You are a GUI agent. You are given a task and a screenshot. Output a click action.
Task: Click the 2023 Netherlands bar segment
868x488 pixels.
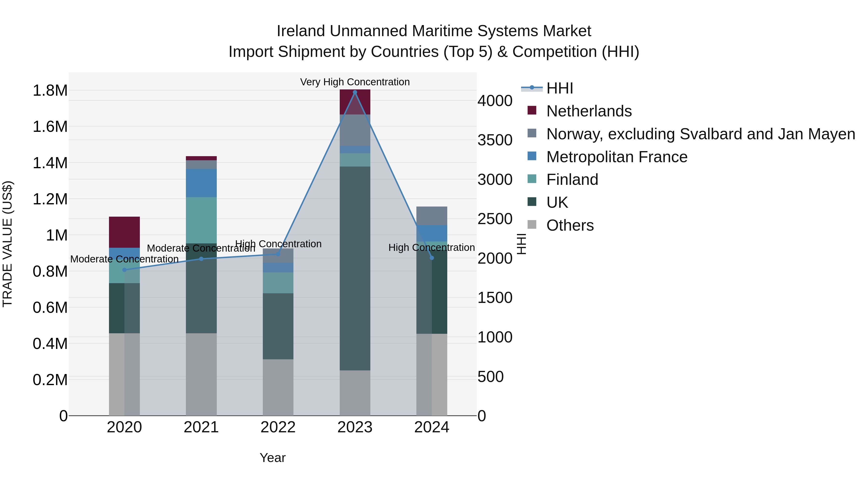pyautogui.click(x=355, y=102)
